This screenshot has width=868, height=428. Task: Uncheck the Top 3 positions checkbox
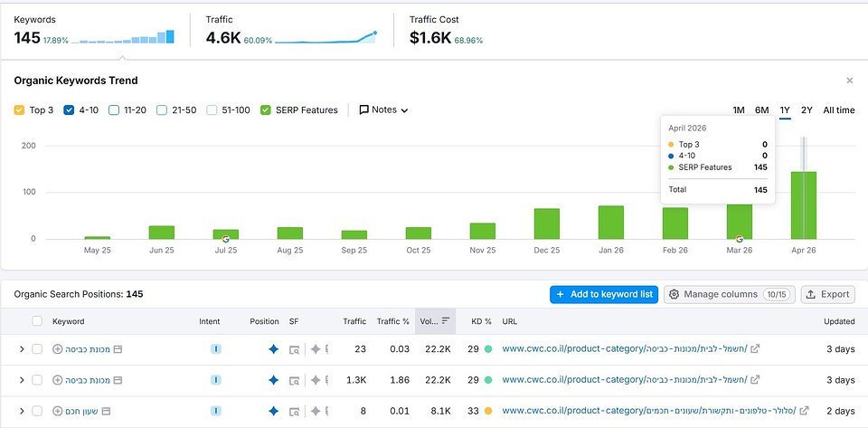coord(20,110)
